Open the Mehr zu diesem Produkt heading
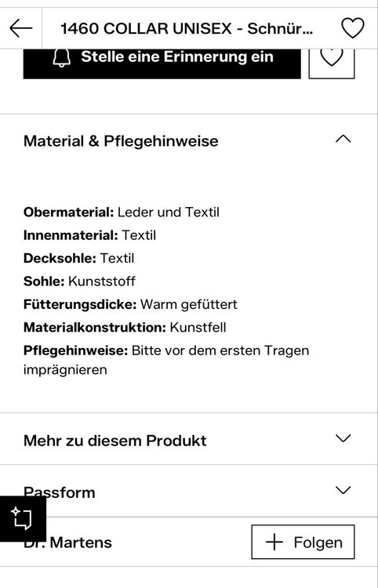 pos(114,441)
